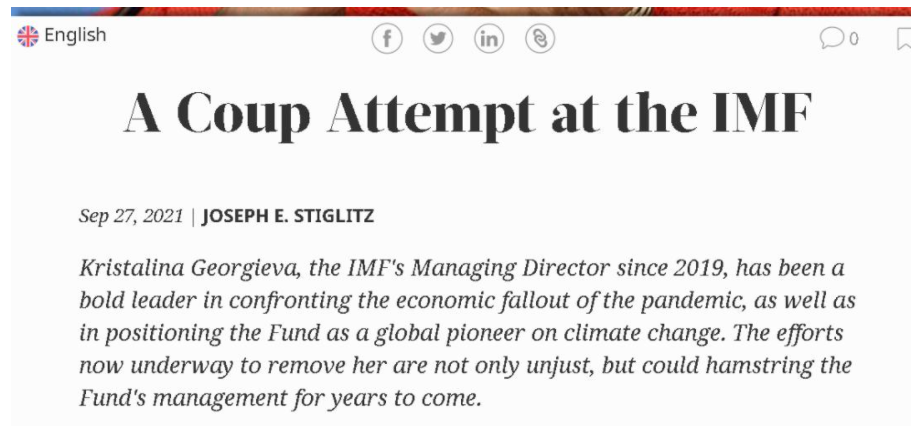This screenshot has height=426, width=920.
Task: Click the name "Kristalina Georgieva" in summary
Action: [170, 270]
